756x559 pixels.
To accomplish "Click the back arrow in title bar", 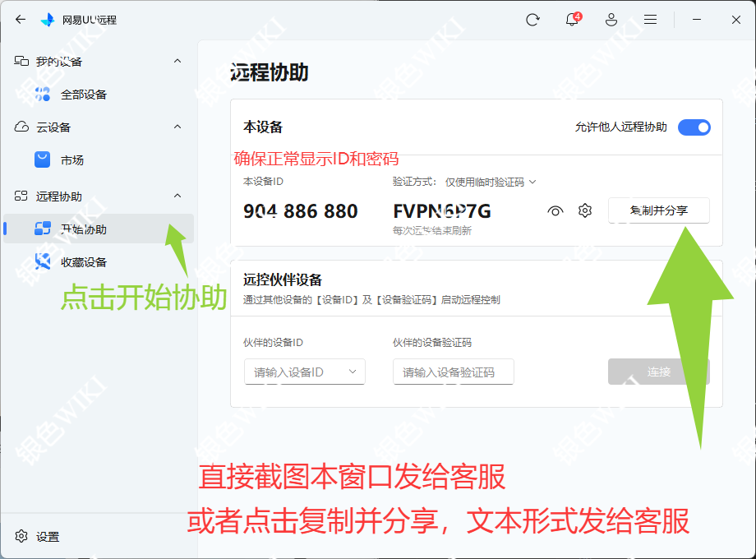I will click(x=20, y=19).
